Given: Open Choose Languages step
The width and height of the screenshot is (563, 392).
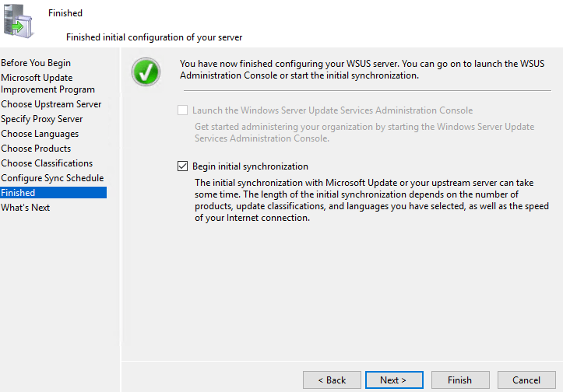Looking at the screenshot, I should (40, 134).
